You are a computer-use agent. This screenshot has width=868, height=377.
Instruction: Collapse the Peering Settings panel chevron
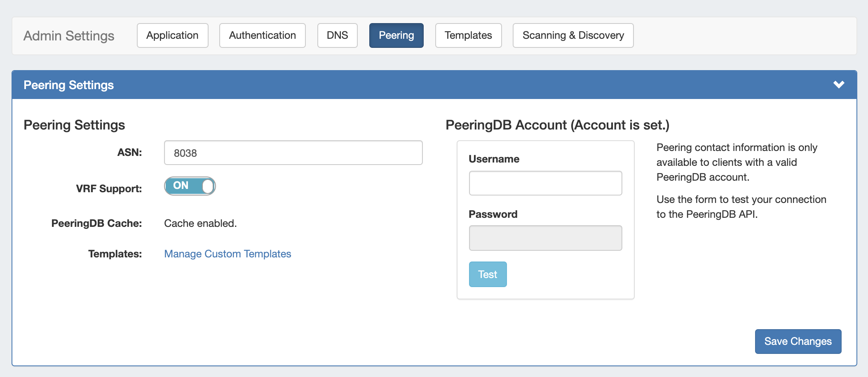pos(838,85)
